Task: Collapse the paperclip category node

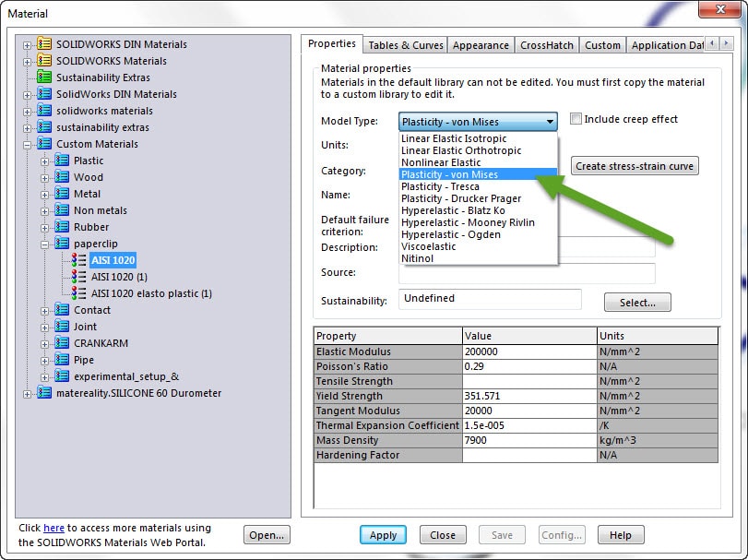Action: pos(44,244)
